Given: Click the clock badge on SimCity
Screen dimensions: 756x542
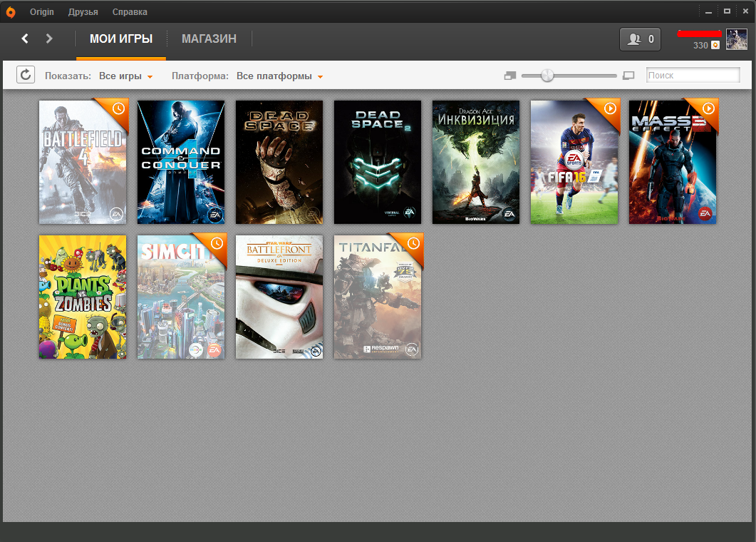Looking at the screenshot, I should tap(217, 243).
